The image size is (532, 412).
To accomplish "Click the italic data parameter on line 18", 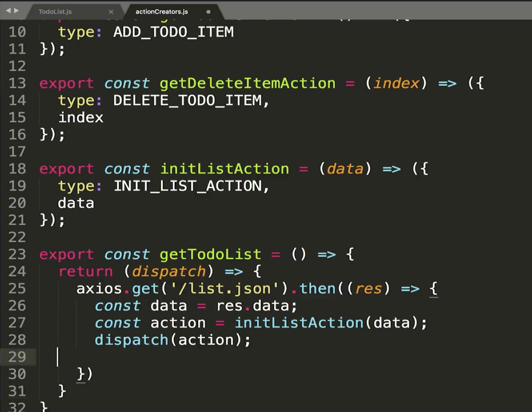I will 345,169.
